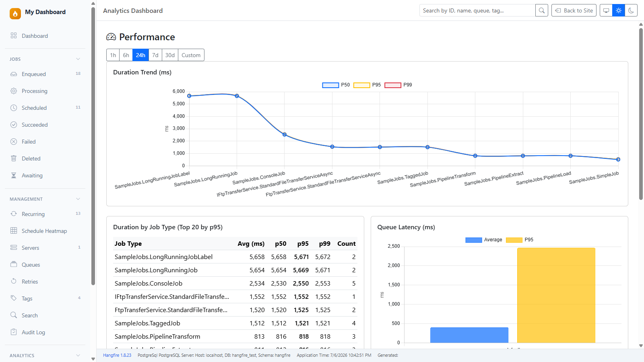Click the Deleted trash icon
This screenshot has width=644, height=362.
click(x=14, y=158)
